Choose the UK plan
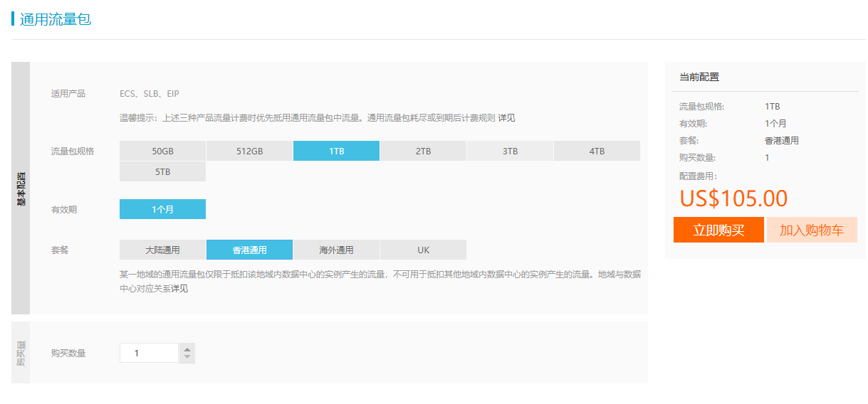Screen dimensions: 868x404 pos(423,250)
